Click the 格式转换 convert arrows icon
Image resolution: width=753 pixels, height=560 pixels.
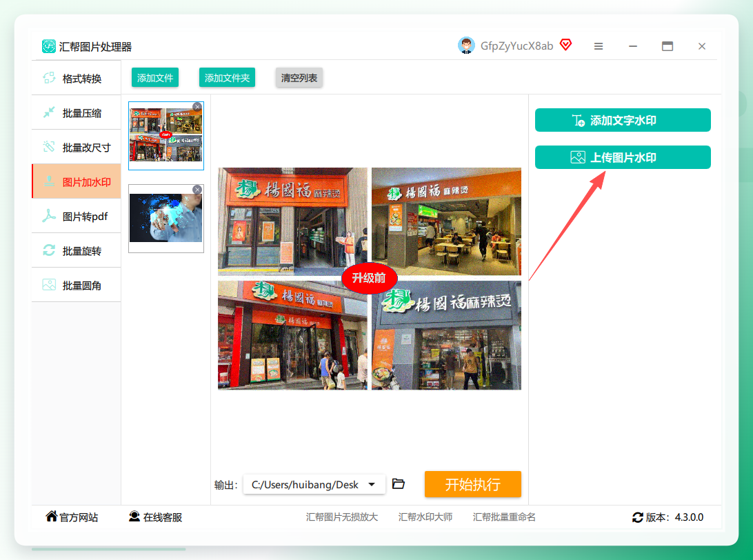[x=49, y=78]
